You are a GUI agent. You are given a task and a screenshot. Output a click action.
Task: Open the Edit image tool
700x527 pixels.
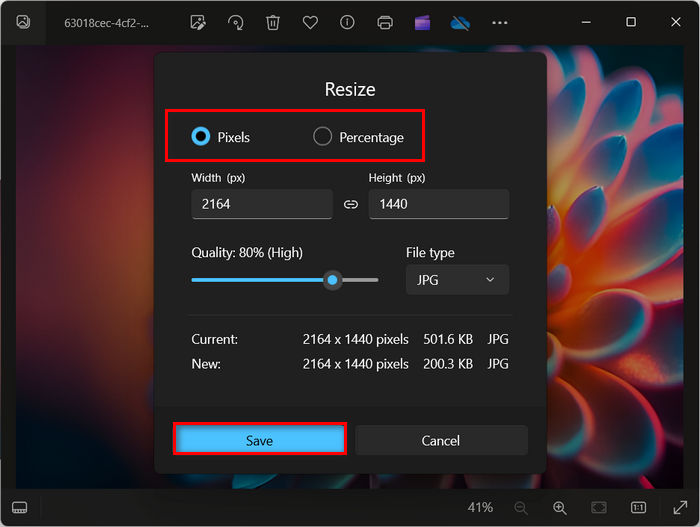click(198, 22)
